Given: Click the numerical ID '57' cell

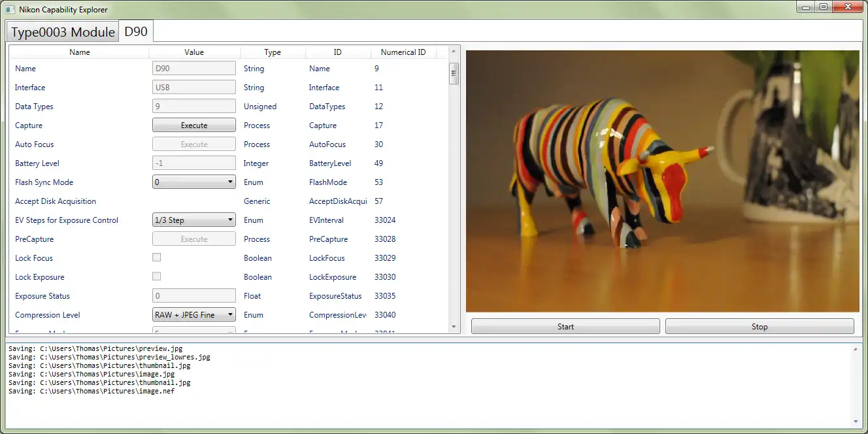Looking at the screenshot, I should 379,201.
